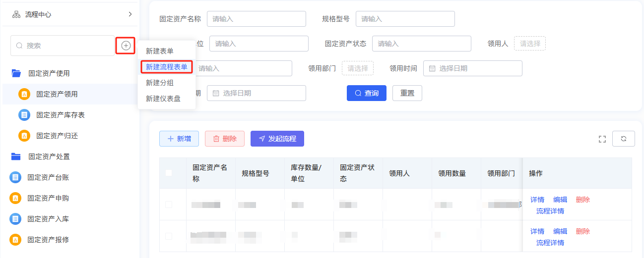Click the refresh icon button above the table

click(624, 139)
